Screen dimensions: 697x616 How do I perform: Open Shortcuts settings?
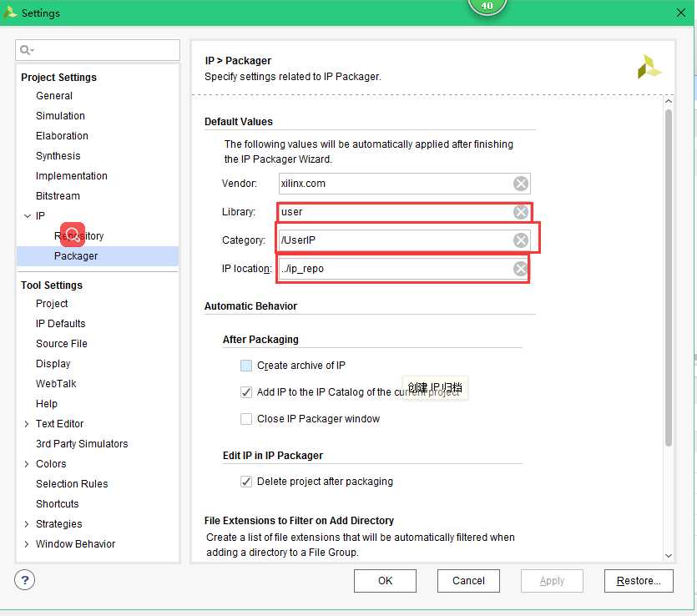[x=57, y=503]
